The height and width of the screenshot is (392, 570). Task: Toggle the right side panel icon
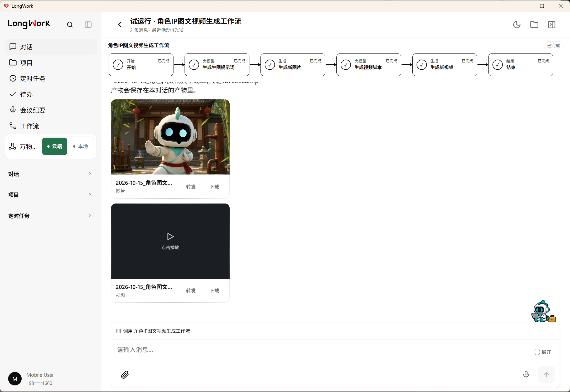point(552,25)
